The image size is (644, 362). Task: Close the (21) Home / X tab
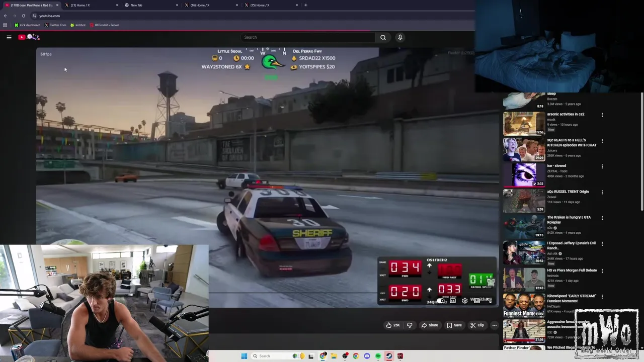pos(117,5)
